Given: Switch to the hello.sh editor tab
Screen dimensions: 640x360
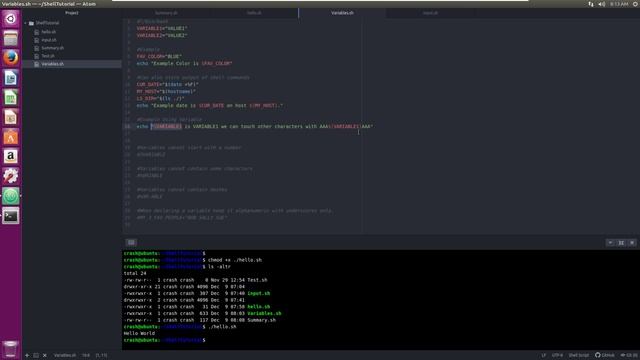Looking at the screenshot, I should [254, 13].
